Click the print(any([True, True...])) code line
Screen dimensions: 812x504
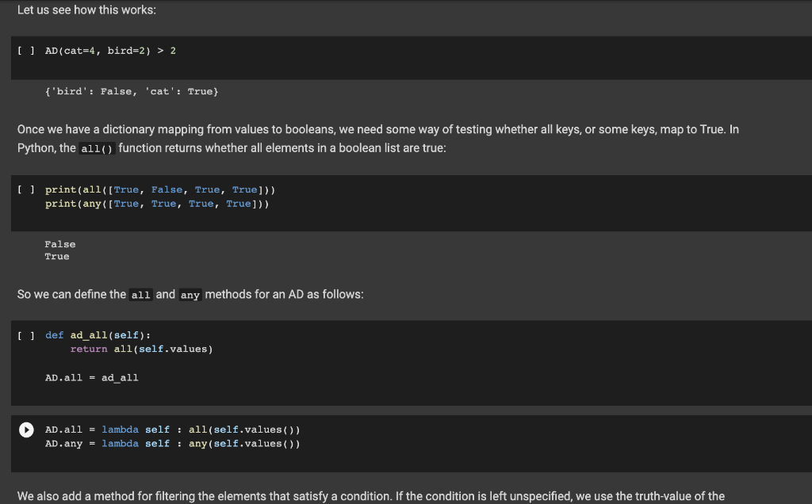tap(157, 204)
